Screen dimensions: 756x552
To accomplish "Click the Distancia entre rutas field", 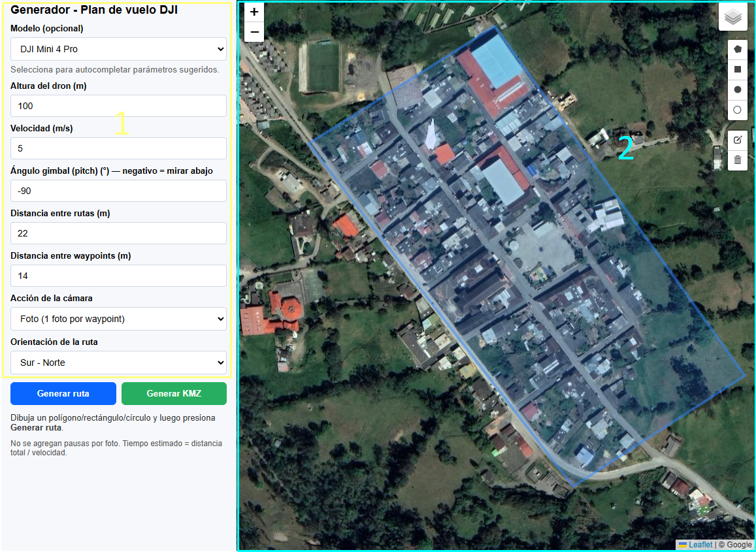I will pyautogui.click(x=118, y=233).
